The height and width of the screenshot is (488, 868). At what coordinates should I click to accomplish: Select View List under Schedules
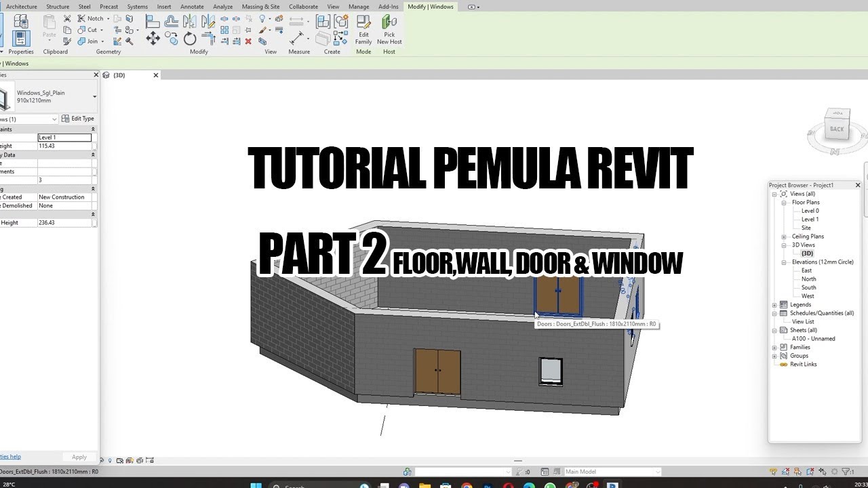point(803,322)
